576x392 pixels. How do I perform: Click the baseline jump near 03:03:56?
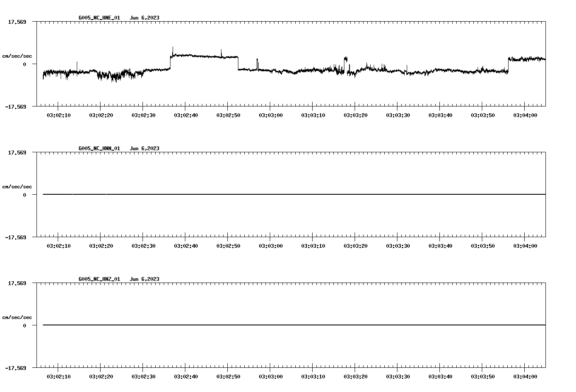point(508,64)
